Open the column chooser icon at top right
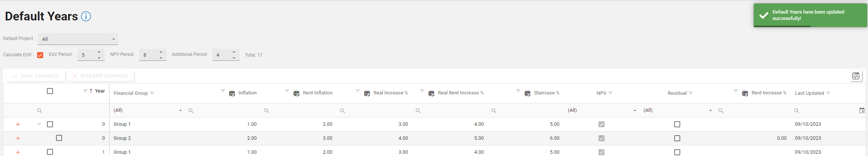 click(x=856, y=76)
